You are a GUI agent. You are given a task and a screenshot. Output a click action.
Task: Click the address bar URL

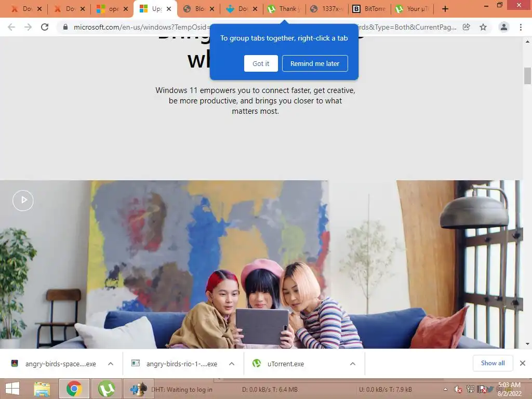tap(264, 27)
